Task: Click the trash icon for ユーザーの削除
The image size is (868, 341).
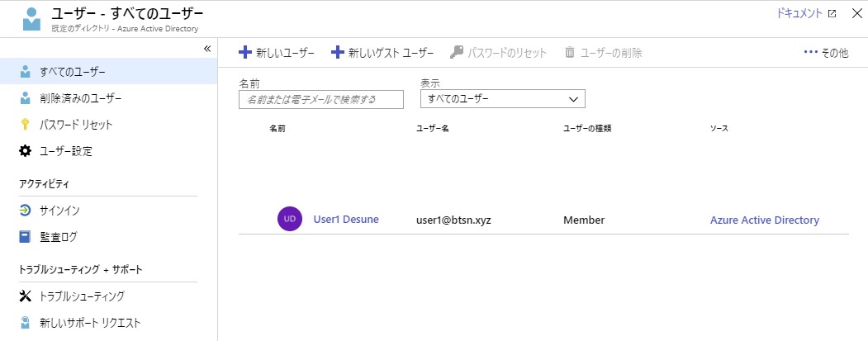Action: (569, 53)
